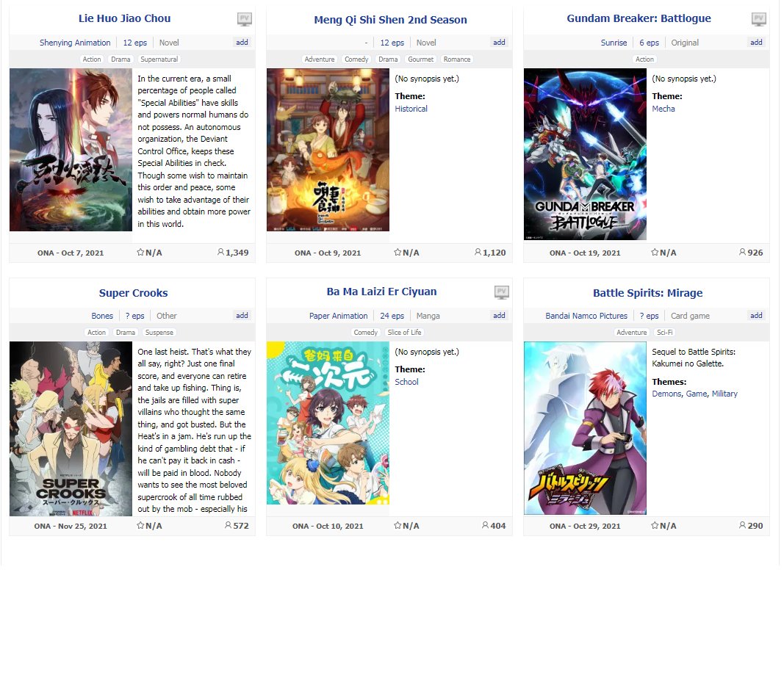Viewport: 784px width, 680px height.
Task: Open the Bandai Namco Pictures studio link
Action: (586, 316)
